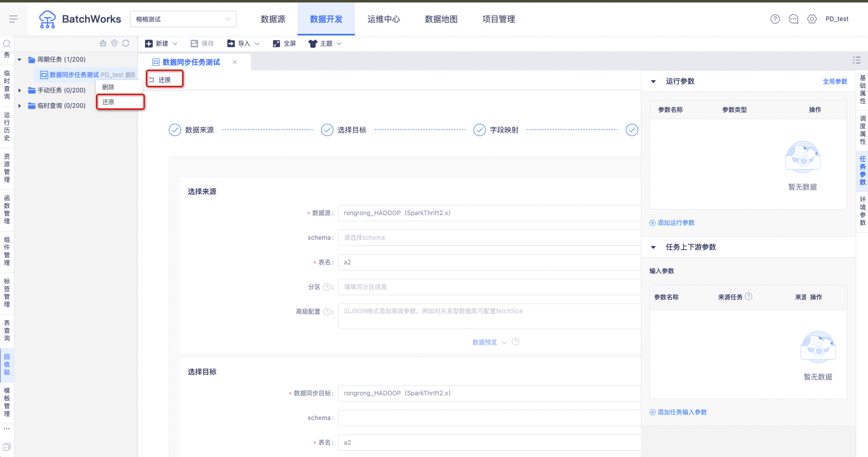Viewport: 868px width, 457px height.
Task: Click the outline list icon at top right of editor
Action: [857, 60]
